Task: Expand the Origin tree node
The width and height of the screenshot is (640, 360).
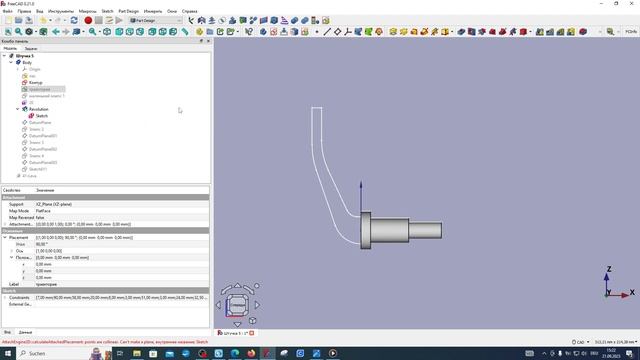Action: tap(18, 69)
